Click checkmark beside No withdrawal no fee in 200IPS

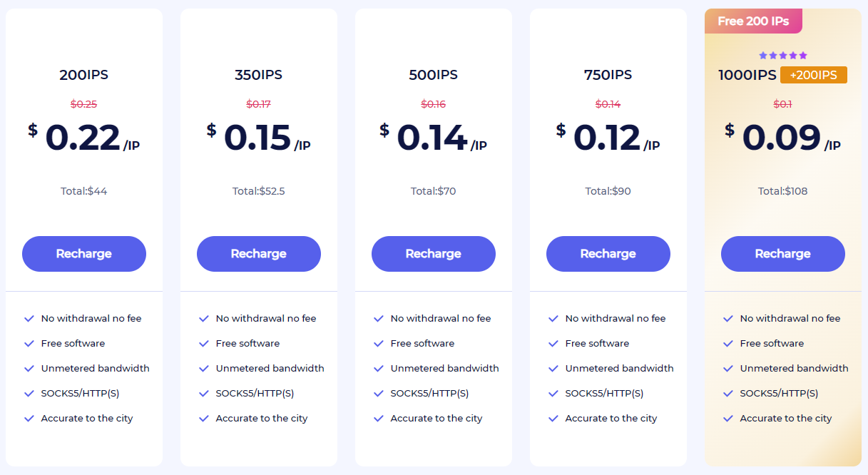tap(29, 319)
